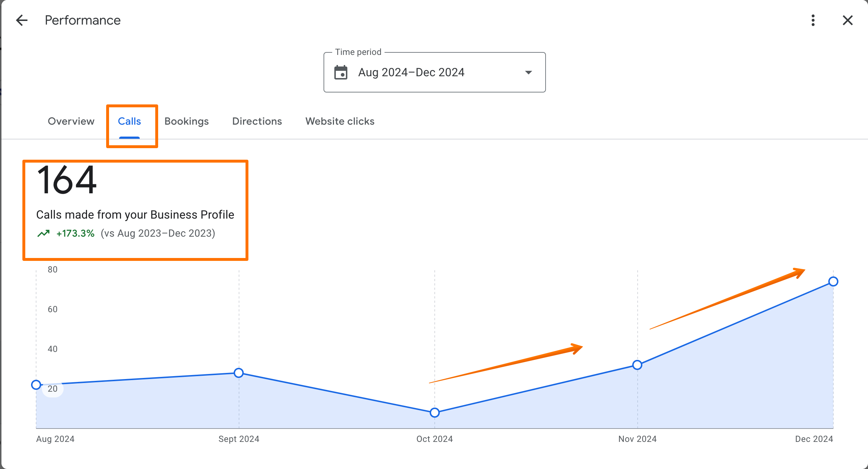868x469 pixels.
Task: Click the Aug 2024 data point
Action: click(36, 385)
